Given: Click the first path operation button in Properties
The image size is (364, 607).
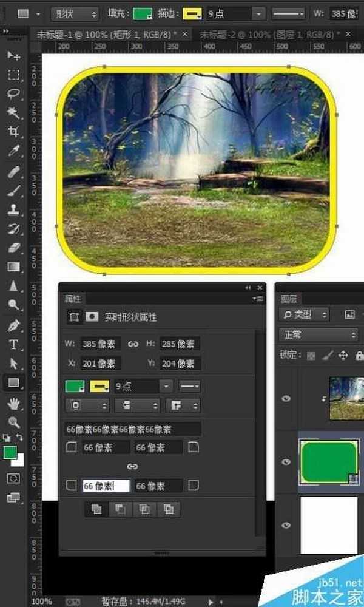Looking at the screenshot, I should pos(96,509).
